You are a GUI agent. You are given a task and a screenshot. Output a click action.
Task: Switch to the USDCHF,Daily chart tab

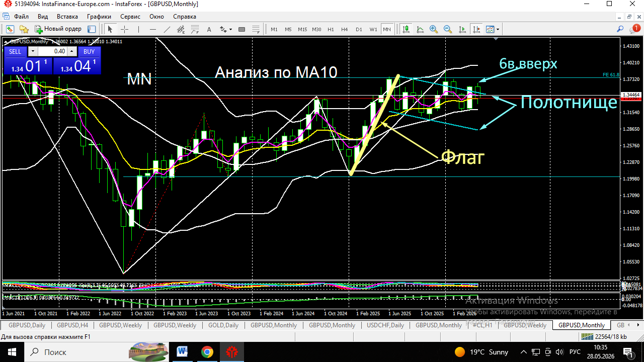(x=385, y=325)
